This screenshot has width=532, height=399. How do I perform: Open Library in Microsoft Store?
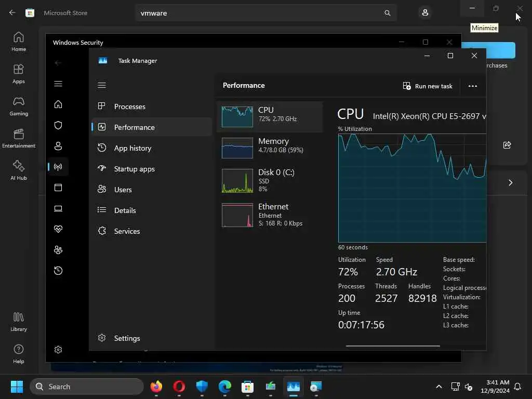pos(19,322)
